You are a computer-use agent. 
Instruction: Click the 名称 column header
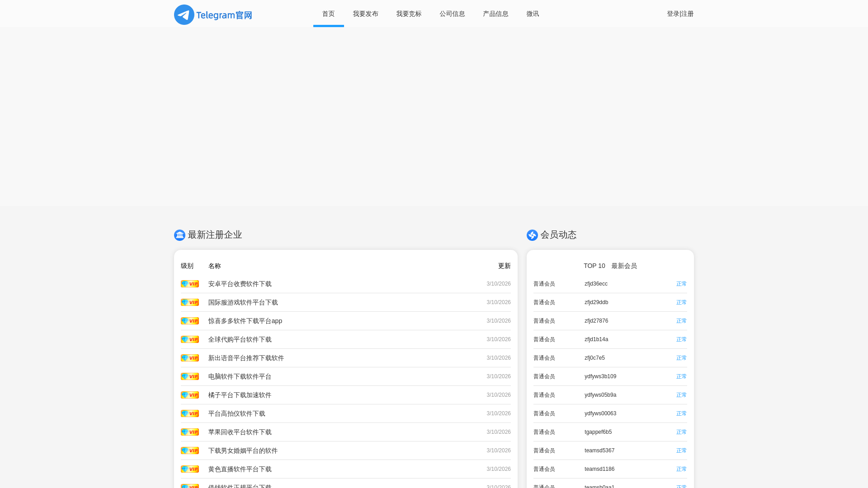coord(215,266)
